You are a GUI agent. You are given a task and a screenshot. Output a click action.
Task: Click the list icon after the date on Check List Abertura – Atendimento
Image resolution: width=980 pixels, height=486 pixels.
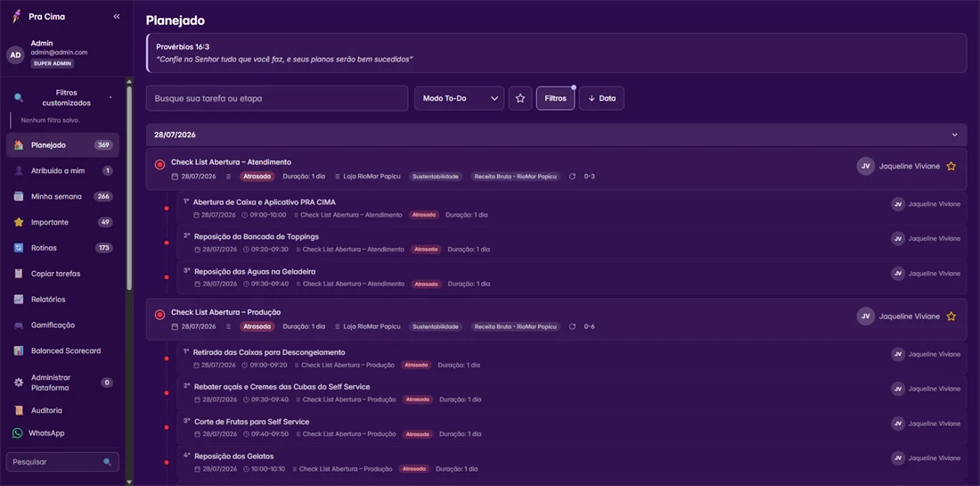(x=228, y=177)
